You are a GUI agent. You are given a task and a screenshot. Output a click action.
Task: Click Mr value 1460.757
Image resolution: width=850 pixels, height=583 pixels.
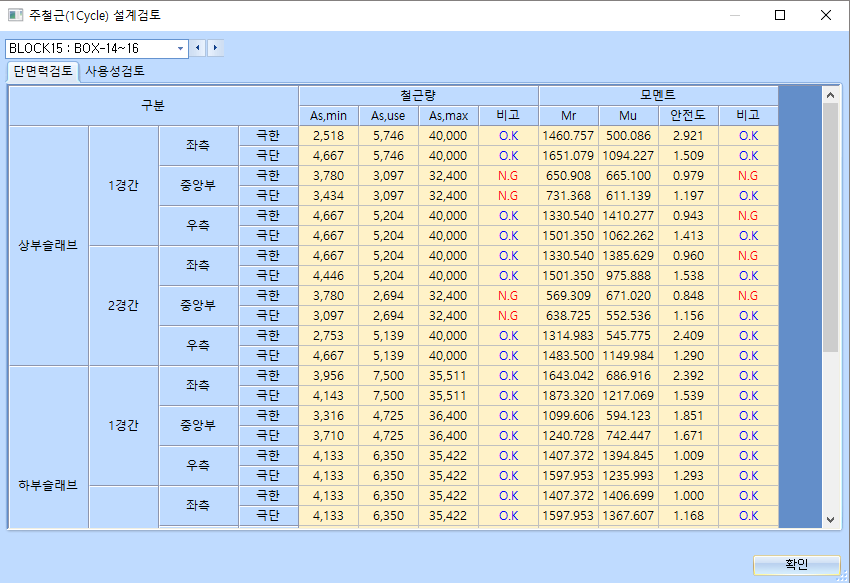(569, 136)
